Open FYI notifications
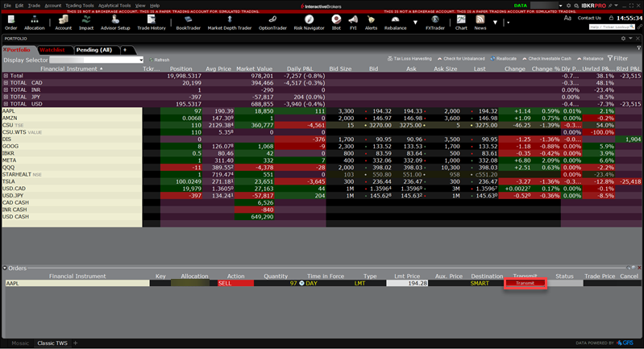The width and height of the screenshot is (644, 349). pos(353,23)
